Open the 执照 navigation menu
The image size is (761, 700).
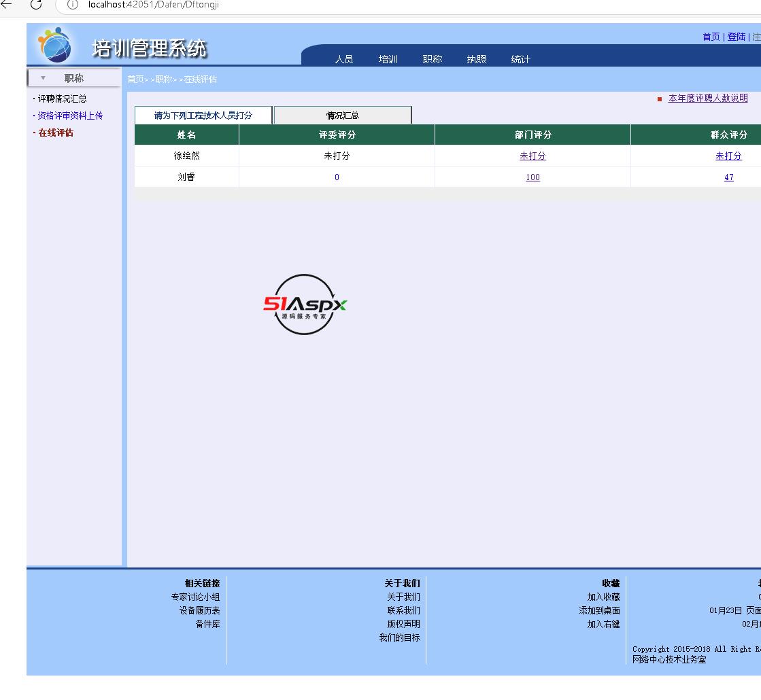click(x=477, y=59)
